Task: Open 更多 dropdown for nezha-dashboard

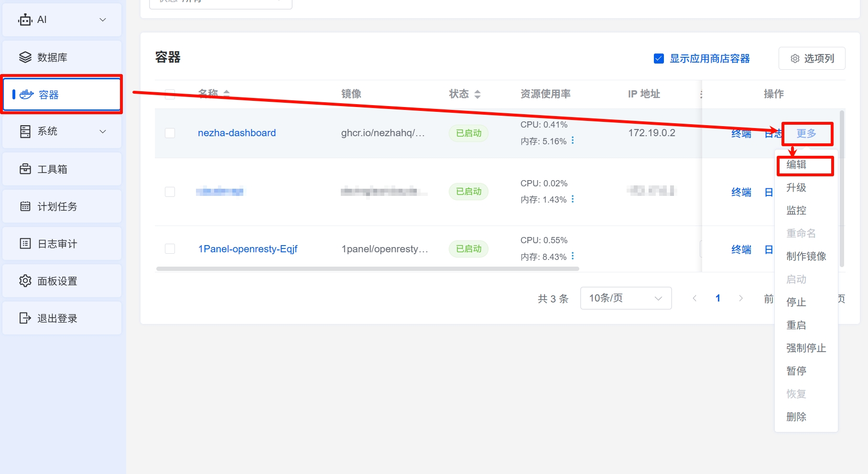Action: coord(806,133)
